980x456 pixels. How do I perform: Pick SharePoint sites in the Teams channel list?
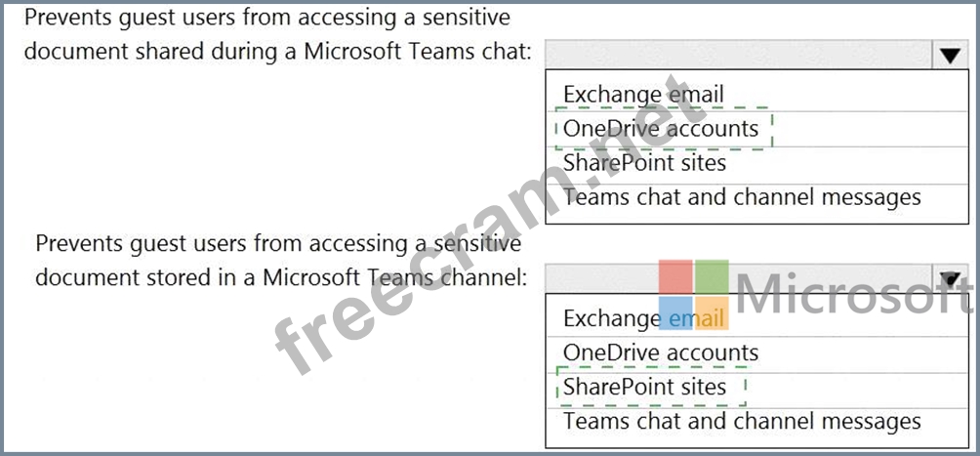645,387
